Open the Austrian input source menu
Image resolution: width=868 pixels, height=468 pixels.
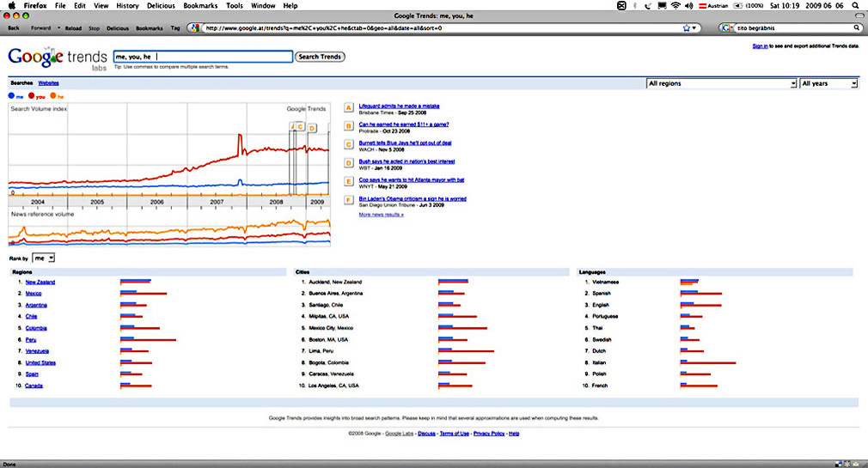[713, 5]
